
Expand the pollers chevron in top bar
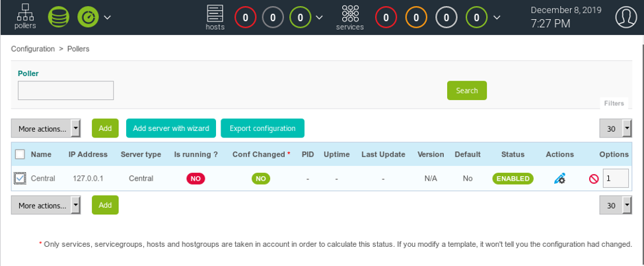click(x=107, y=17)
